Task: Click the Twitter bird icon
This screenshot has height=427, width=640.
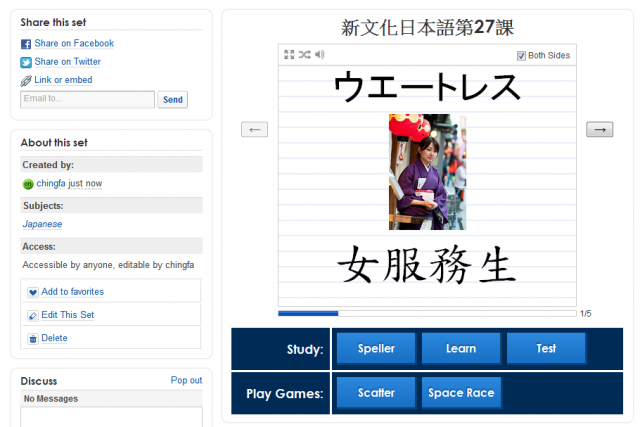Action: tap(26, 62)
